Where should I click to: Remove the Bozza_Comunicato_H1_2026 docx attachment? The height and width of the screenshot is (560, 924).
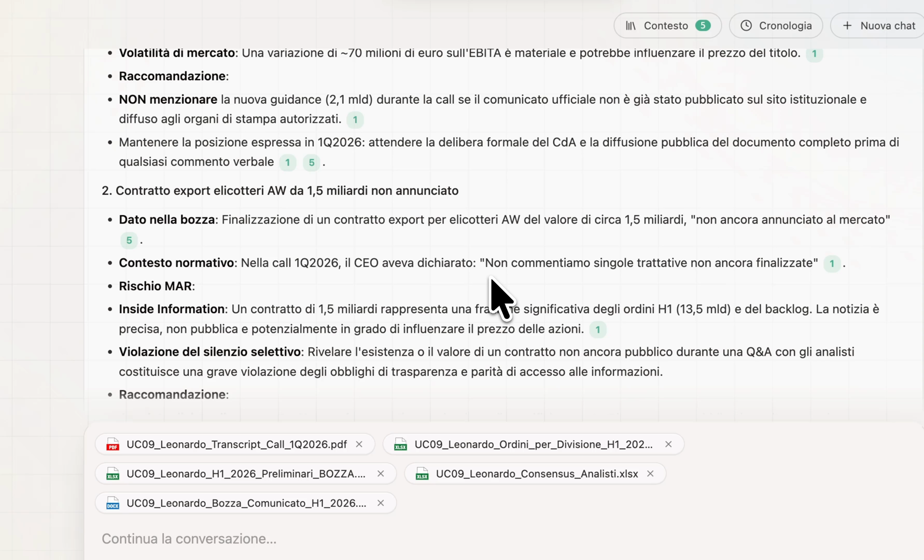coord(381,503)
